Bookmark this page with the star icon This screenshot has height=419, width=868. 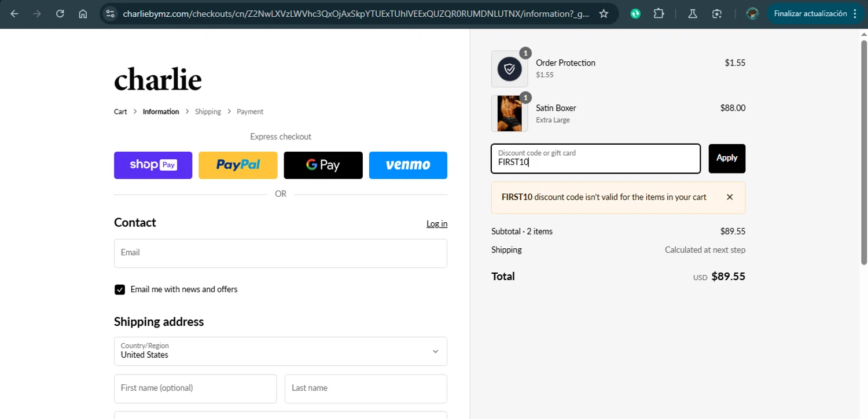pos(604,13)
